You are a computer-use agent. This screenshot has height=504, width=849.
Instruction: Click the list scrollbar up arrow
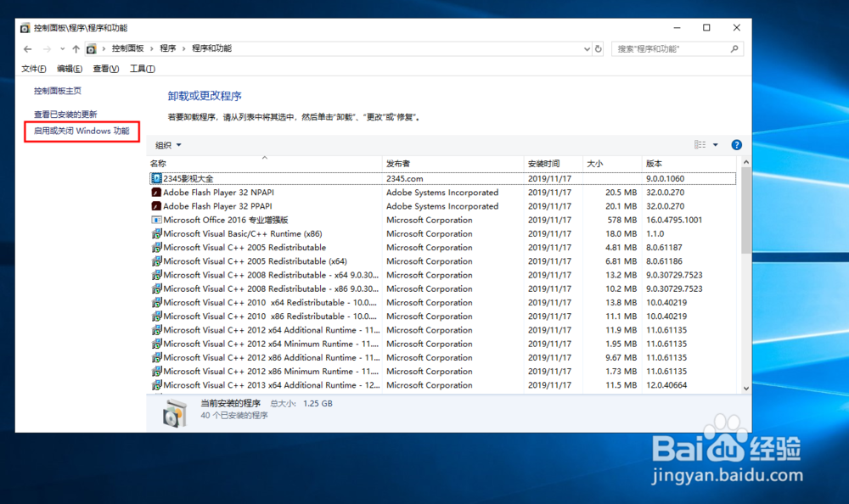click(x=745, y=162)
